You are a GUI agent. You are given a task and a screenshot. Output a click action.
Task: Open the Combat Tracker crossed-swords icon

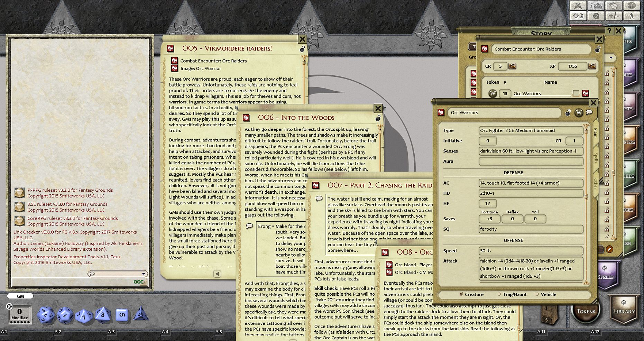(x=578, y=6)
